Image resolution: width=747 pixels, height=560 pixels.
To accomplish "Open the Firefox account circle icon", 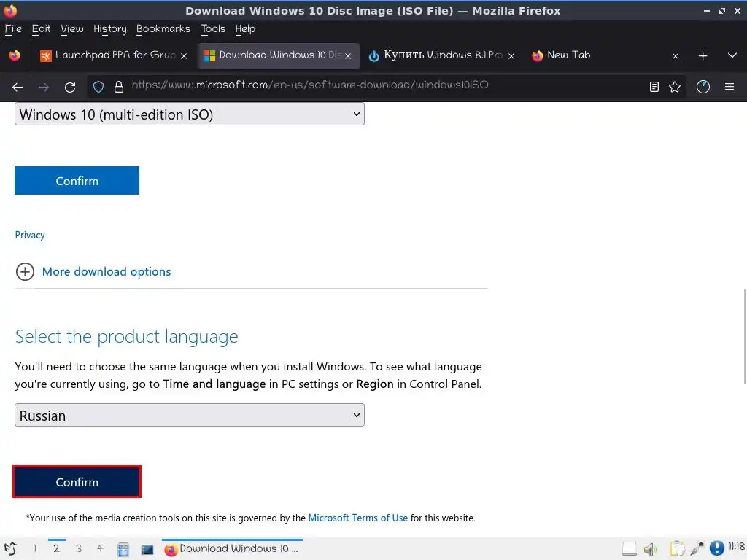I will (x=703, y=87).
